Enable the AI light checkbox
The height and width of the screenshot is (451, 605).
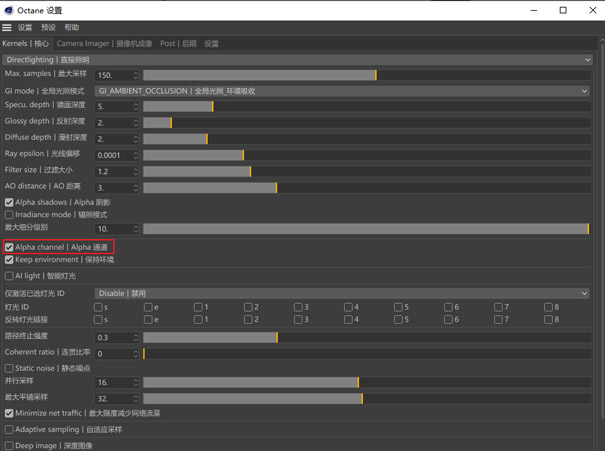[x=9, y=276]
